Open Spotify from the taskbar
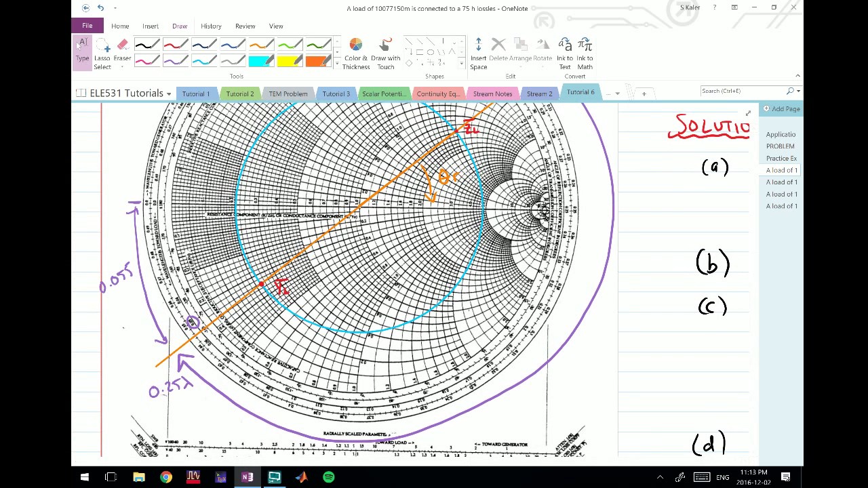Image resolution: width=868 pixels, height=488 pixels. (328, 477)
